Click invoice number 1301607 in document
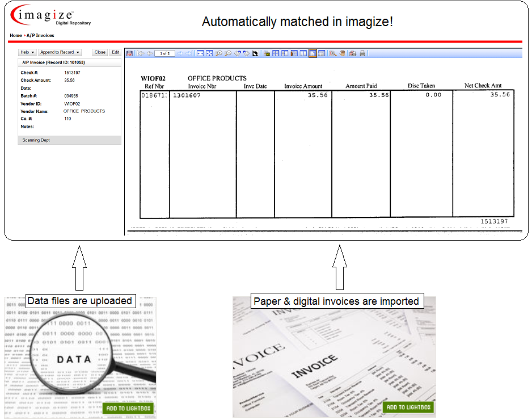532x420 pixels. pyautogui.click(x=187, y=95)
